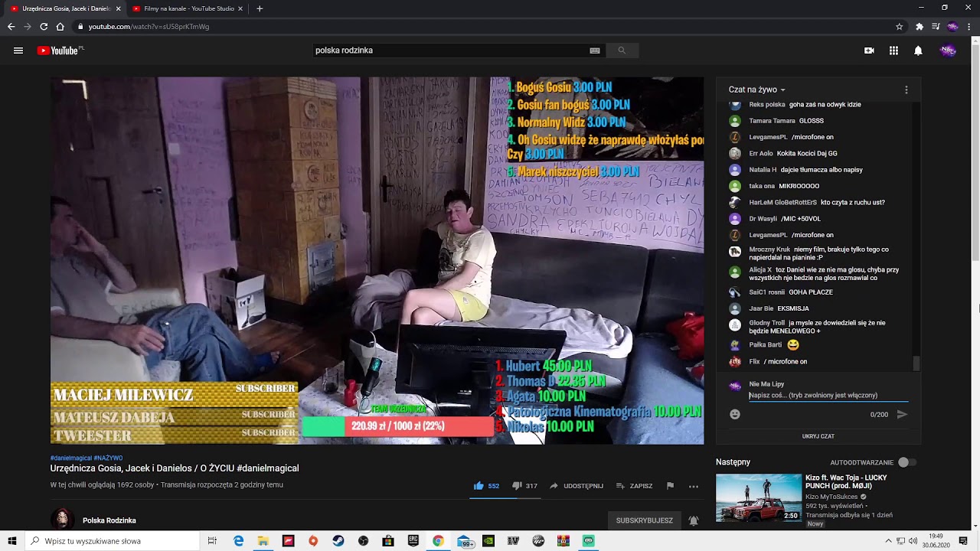Open the Kizo Lucky Punch video title

pyautogui.click(x=846, y=482)
